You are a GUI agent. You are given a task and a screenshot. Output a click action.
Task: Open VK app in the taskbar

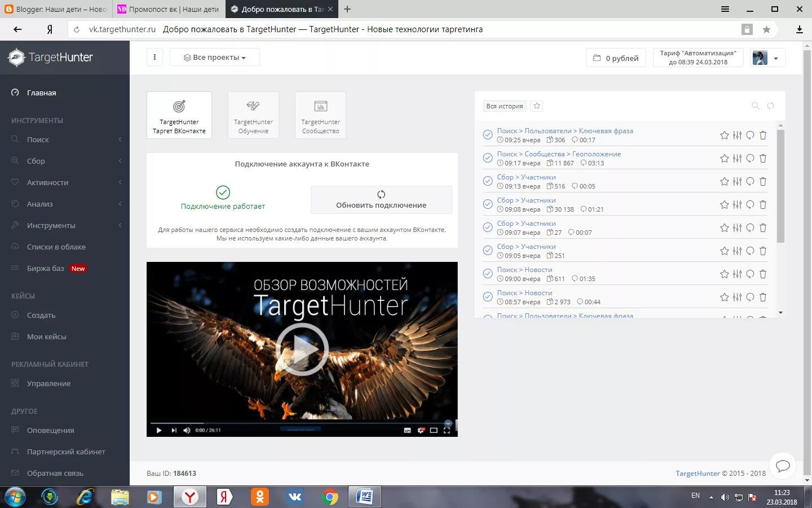[295, 497]
